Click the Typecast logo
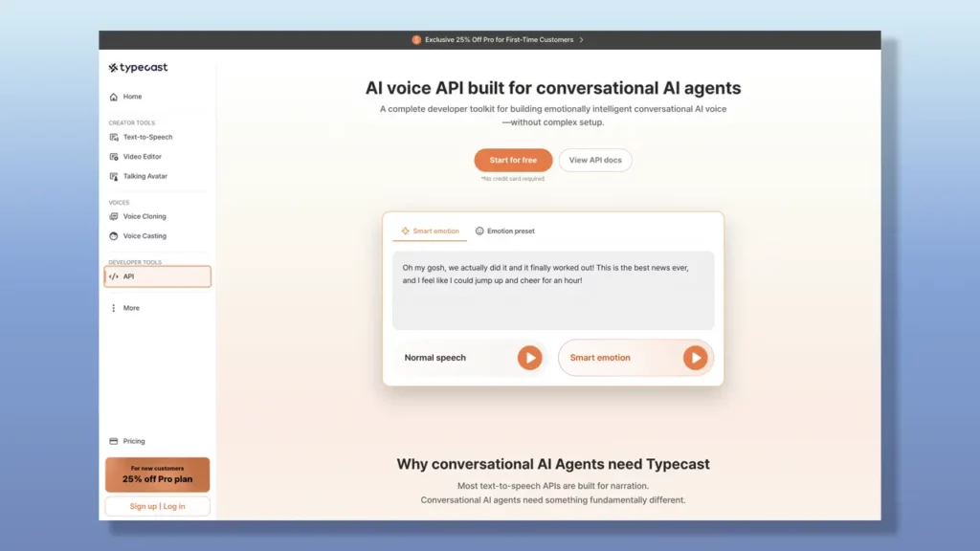 [140, 67]
